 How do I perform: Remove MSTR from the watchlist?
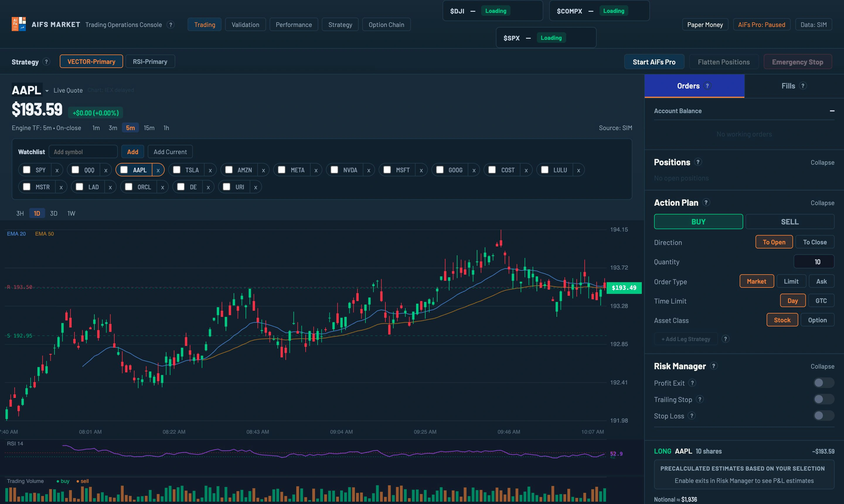pyautogui.click(x=61, y=187)
